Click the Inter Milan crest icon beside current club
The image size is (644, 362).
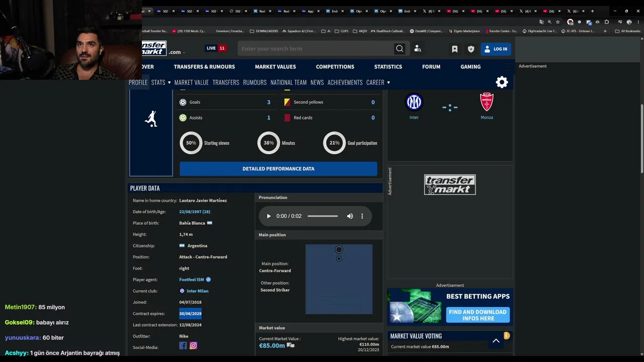(182, 291)
